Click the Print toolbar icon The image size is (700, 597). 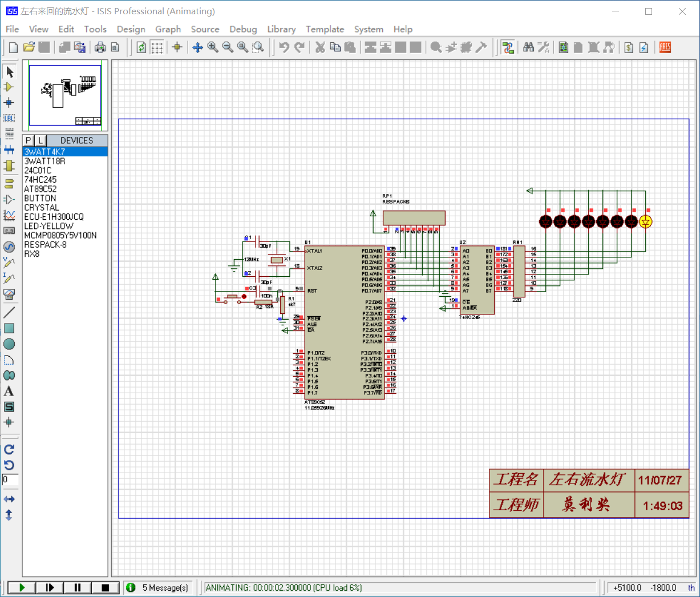pyautogui.click(x=100, y=47)
